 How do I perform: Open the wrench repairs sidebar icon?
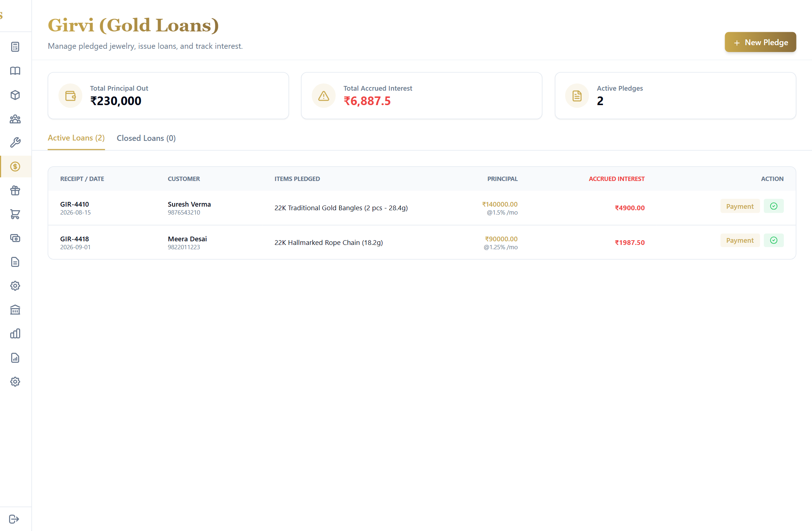click(x=15, y=143)
